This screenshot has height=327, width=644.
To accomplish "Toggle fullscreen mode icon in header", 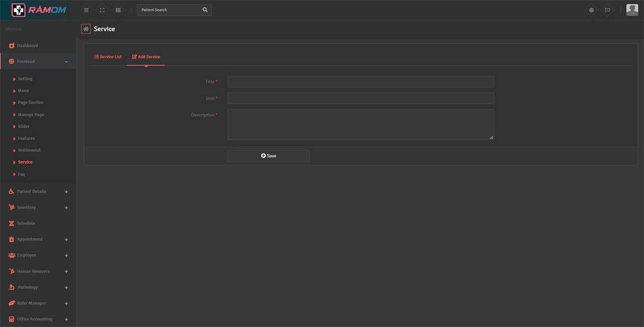I will (x=102, y=10).
